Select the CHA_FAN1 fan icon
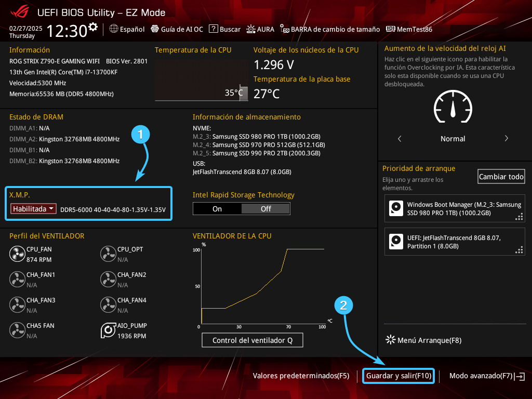Screen dimensions: 532x399 click(17, 280)
